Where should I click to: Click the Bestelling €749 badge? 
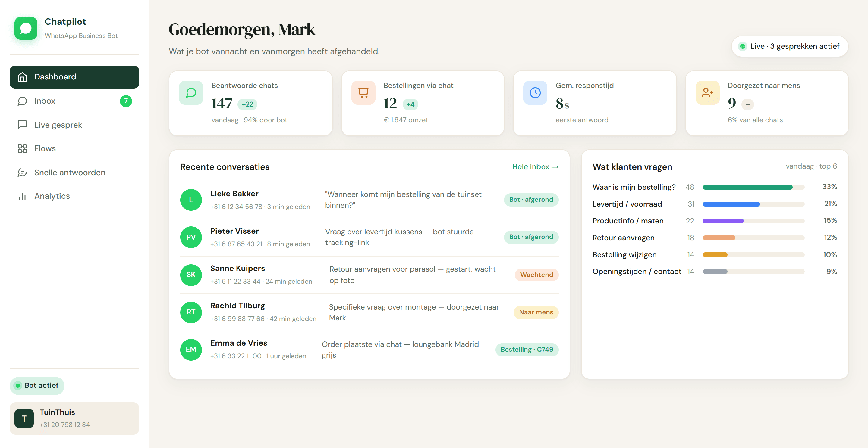(527, 350)
